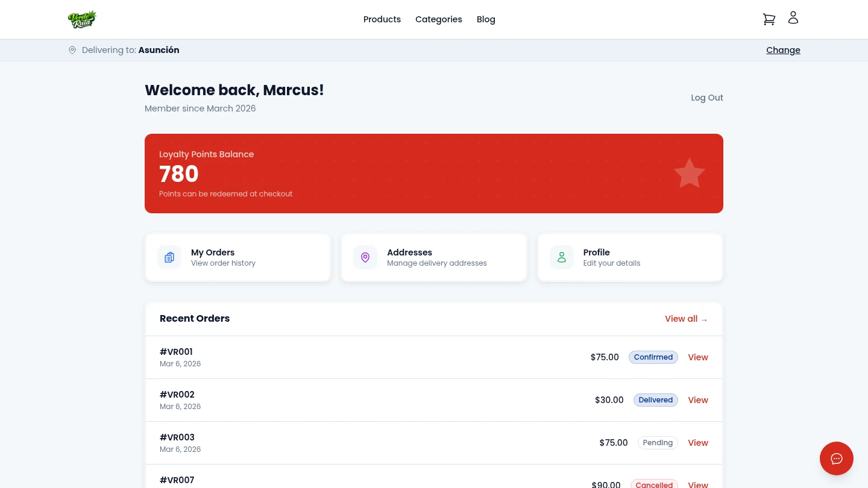Click the Verd Ruta logo

pyautogui.click(x=82, y=19)
